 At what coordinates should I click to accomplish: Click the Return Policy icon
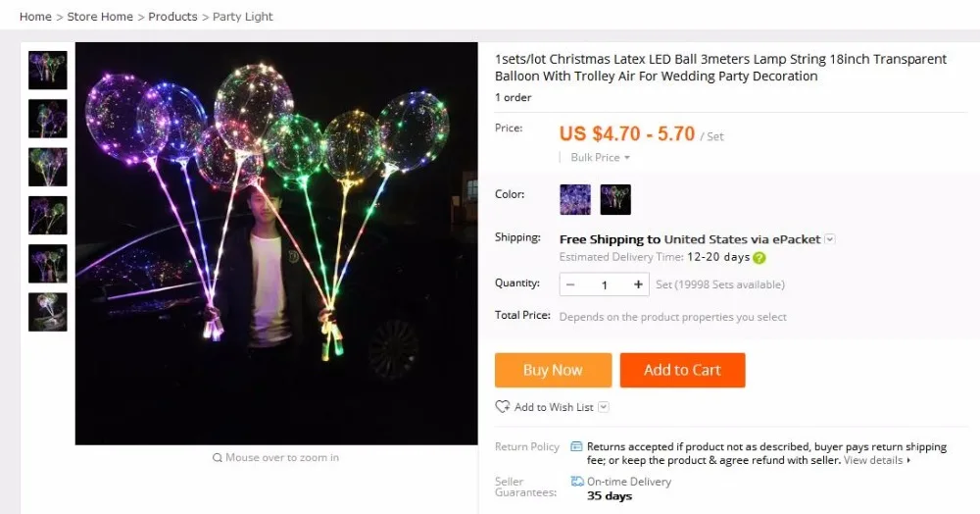pos(576,446)
